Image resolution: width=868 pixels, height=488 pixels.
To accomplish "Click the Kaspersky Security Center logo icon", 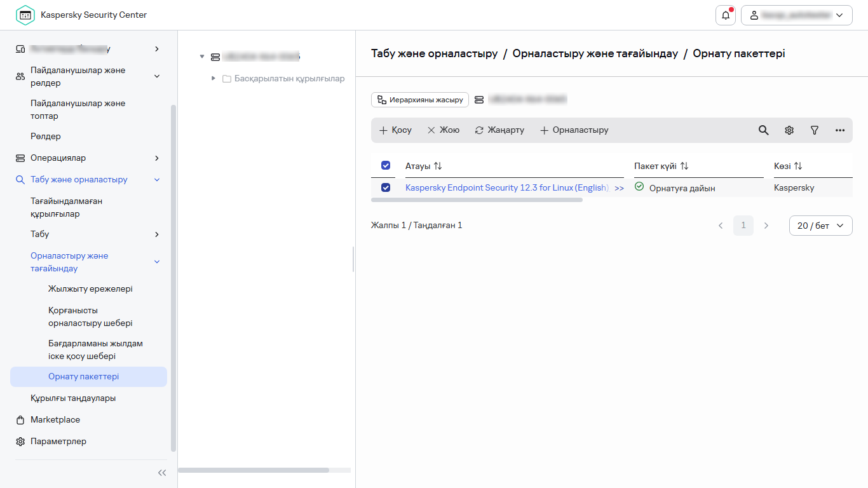I will (x=25, y=14).
